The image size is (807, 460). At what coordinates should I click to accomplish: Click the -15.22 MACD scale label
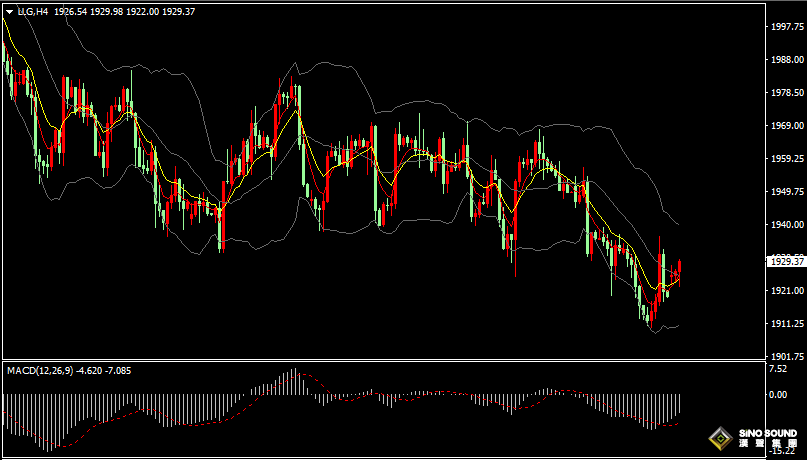[783, 452]
